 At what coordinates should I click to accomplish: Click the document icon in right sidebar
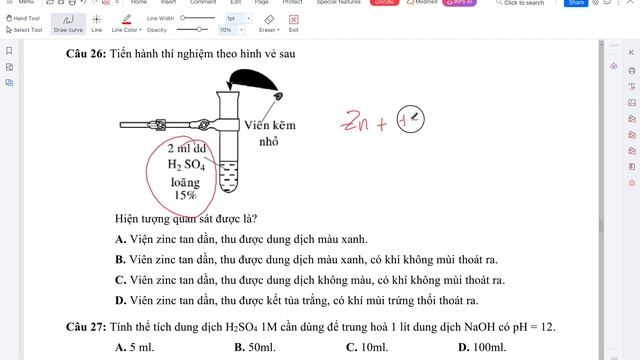pos(632,167)
